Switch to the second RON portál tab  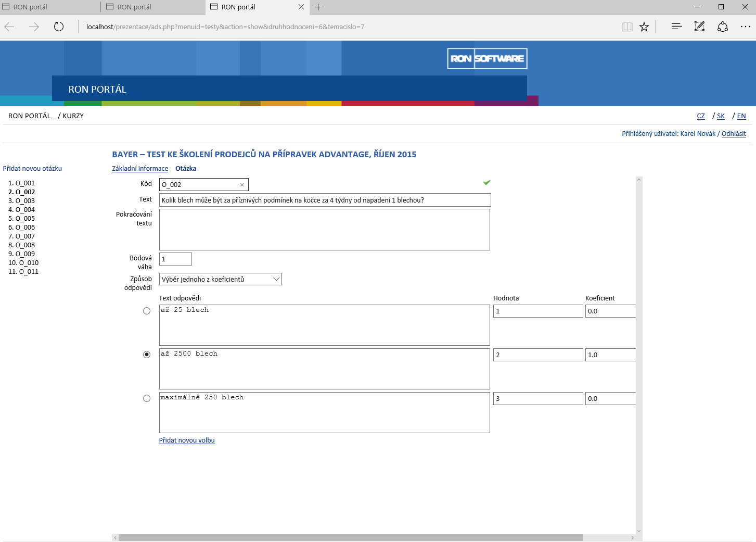(153, 7)
